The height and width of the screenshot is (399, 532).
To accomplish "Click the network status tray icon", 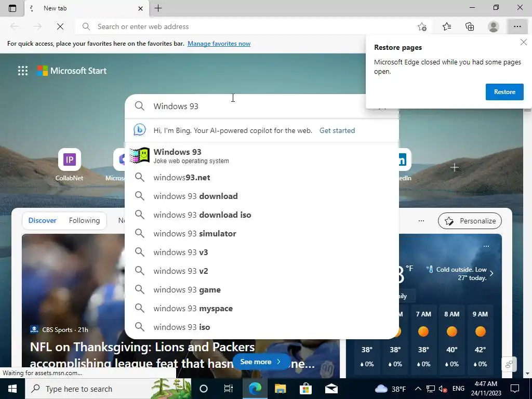I will click(431, 389).
